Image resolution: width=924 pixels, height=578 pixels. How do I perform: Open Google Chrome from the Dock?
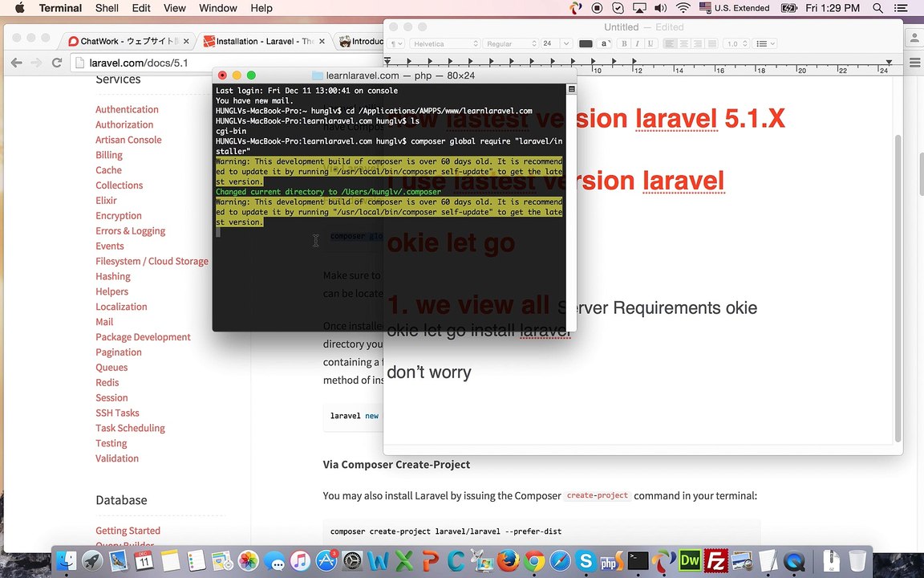[534, 560]
